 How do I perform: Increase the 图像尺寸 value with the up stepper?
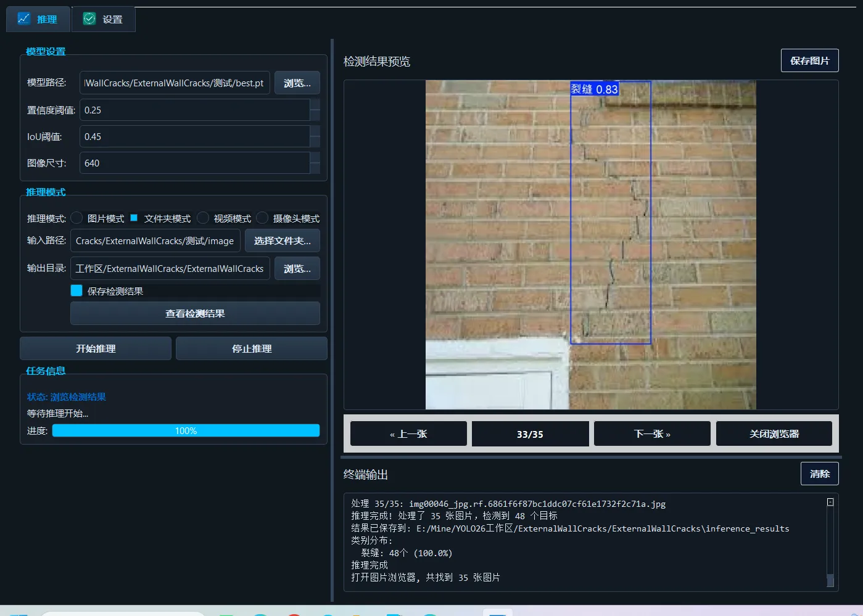tap(315, 157)
